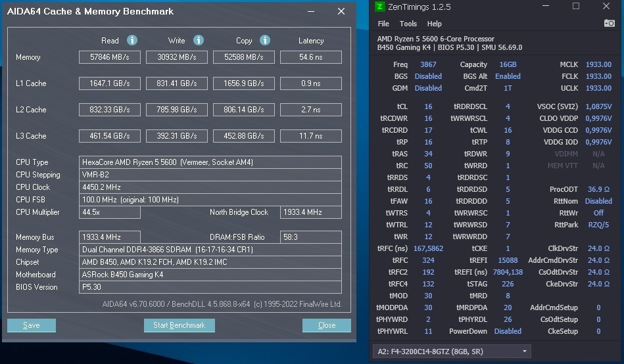This screenshot has height=364, width=624.
Task: Close the AIDA64 window with X
Action: [341, 12]
